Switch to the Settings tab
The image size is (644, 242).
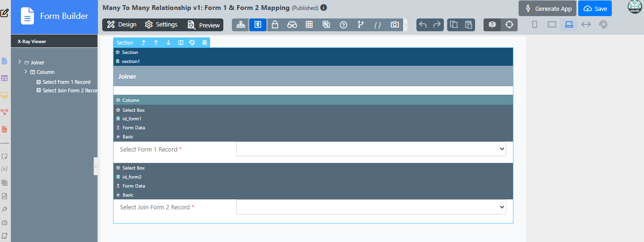pos(161,25)
